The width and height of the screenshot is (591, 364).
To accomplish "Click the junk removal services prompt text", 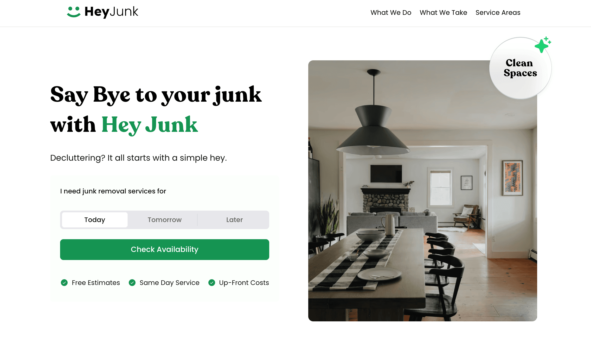I will pyautogui.click(x=113, y=191).
